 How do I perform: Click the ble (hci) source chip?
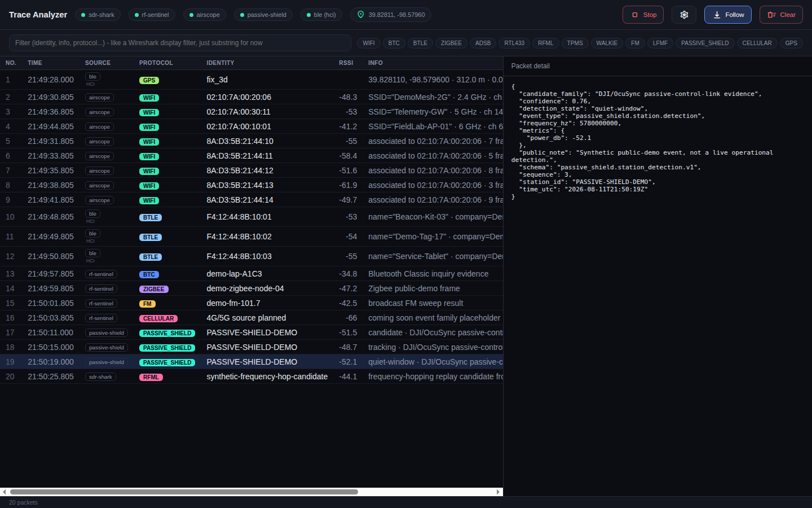[x=321, y=15]
